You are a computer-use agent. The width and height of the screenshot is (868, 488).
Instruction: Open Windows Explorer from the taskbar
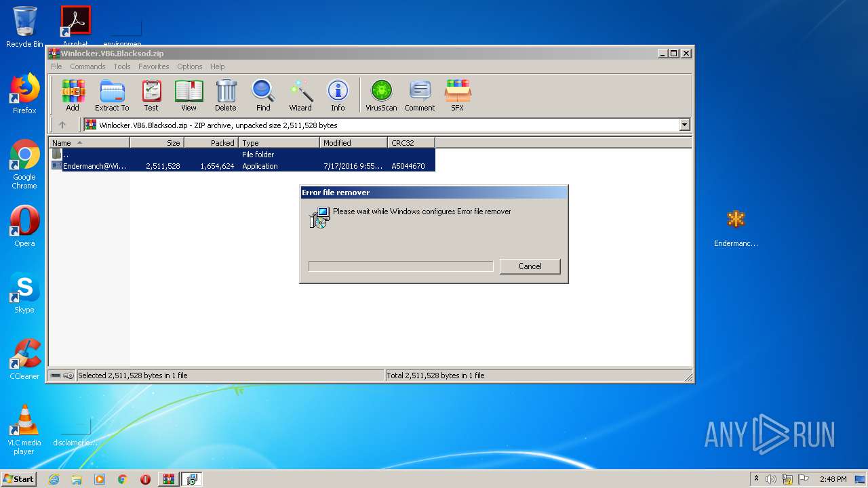(x=77, y=479)
